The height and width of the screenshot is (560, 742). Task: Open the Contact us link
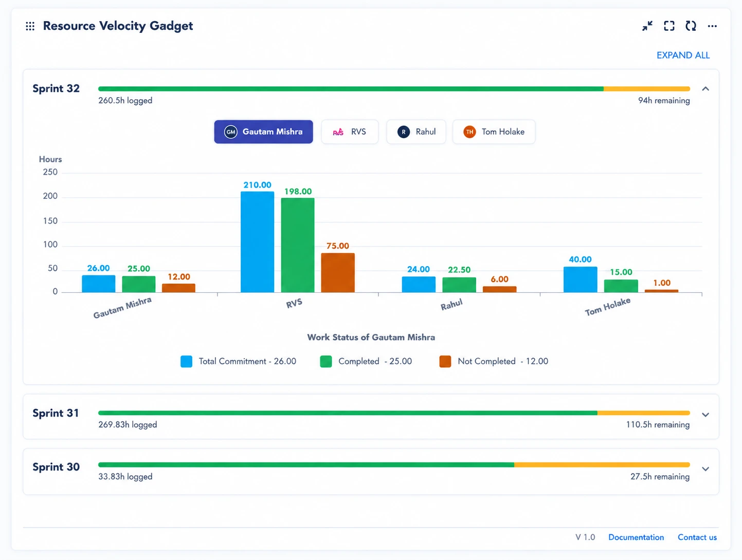(697, 537)
